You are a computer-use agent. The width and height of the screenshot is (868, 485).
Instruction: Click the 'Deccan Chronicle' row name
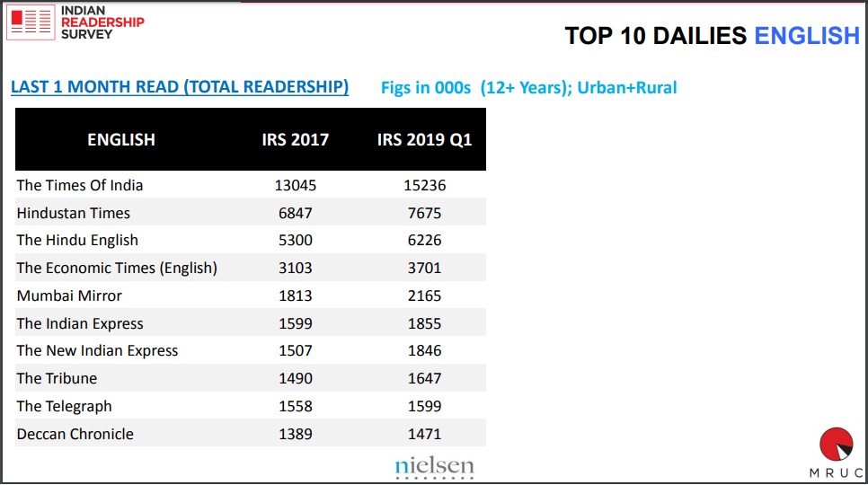coord(75,434)
